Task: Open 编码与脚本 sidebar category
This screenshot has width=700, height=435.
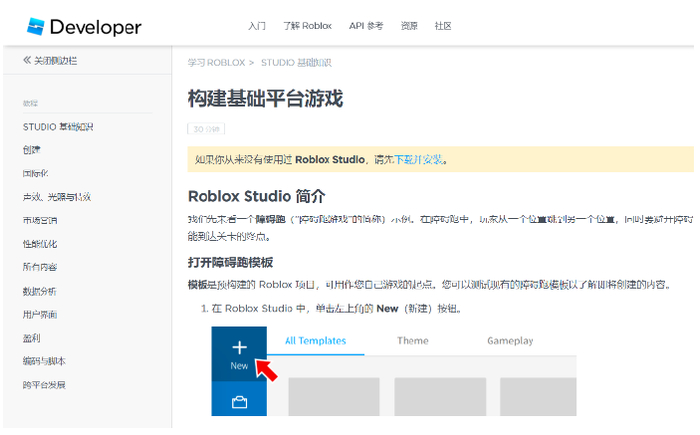Action: click(x=45, y=361)
